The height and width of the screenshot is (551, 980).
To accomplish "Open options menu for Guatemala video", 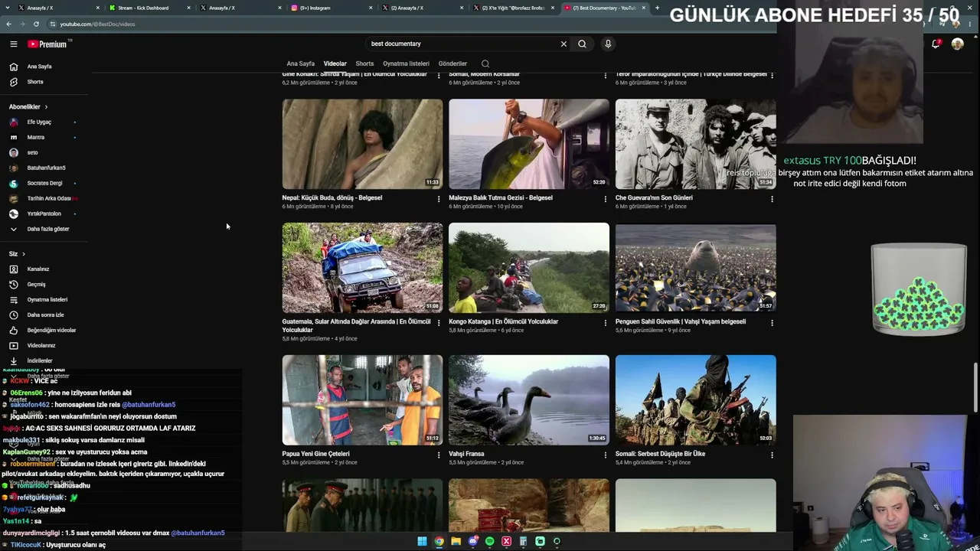I will coord(439,323).
